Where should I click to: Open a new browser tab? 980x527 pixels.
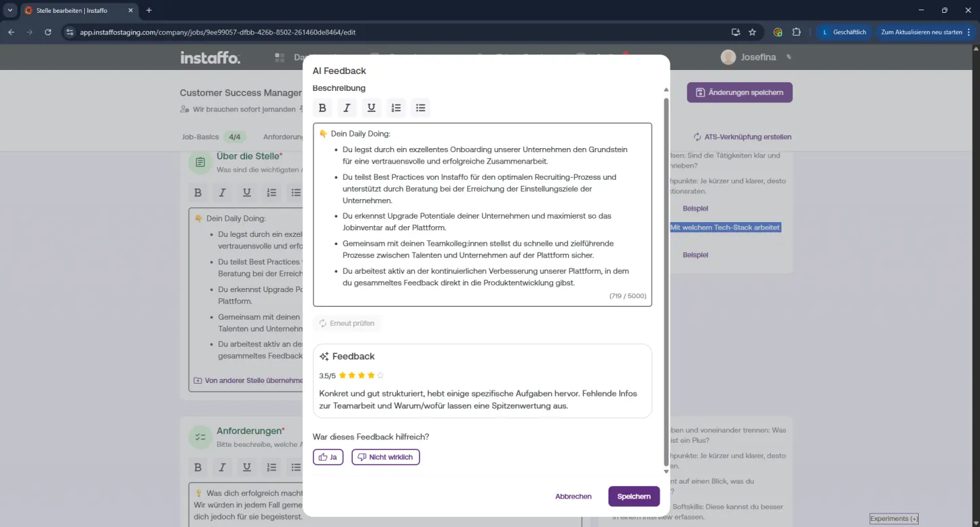pyautogui.click(x=149, y=10)
